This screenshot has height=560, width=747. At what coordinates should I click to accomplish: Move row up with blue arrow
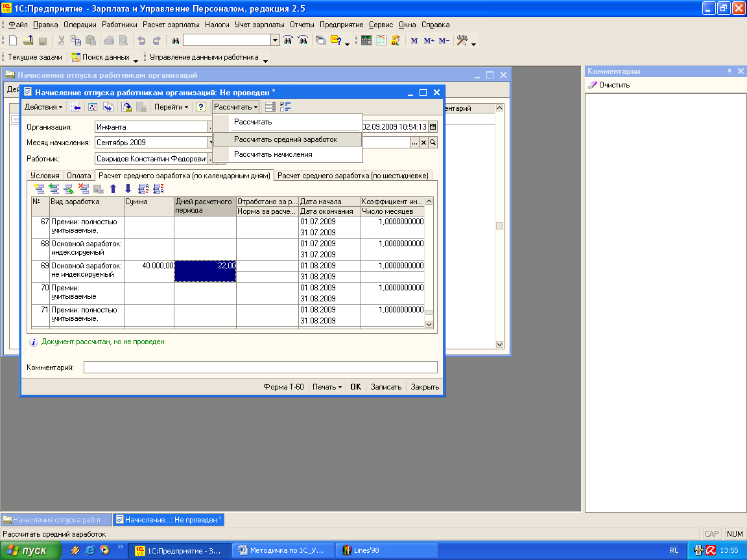[x=113, y=189]
